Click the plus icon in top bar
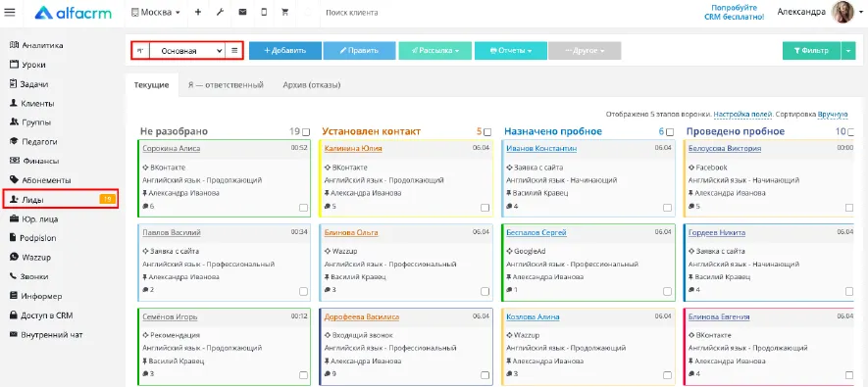The height and width of the screenshot is (387, 868). tap(197, 12)
